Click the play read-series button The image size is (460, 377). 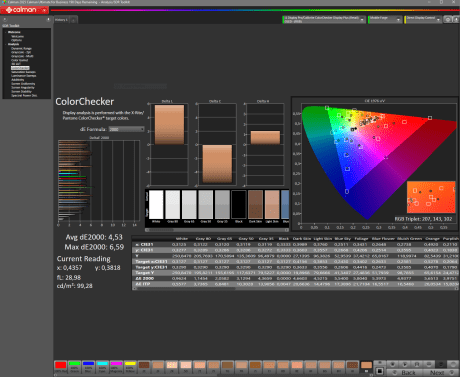[x=405, y=364]
